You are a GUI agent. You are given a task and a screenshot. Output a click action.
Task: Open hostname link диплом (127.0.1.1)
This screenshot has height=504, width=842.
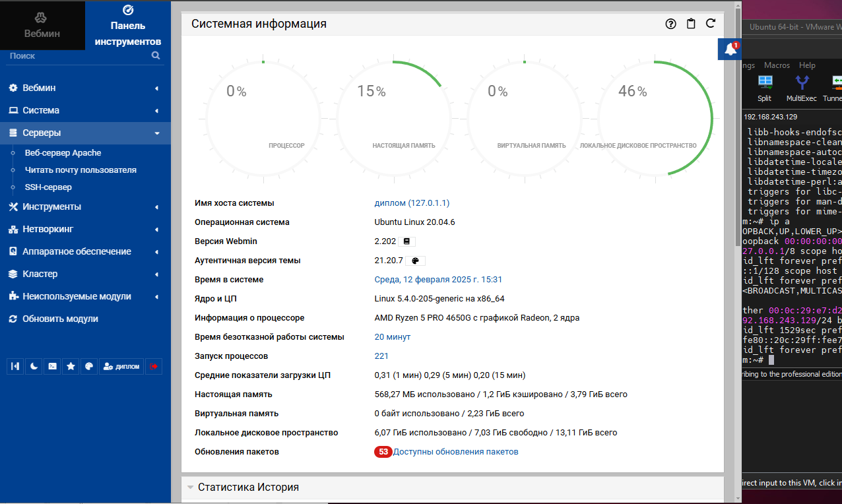pyautogui.click(x=412, y=203)
